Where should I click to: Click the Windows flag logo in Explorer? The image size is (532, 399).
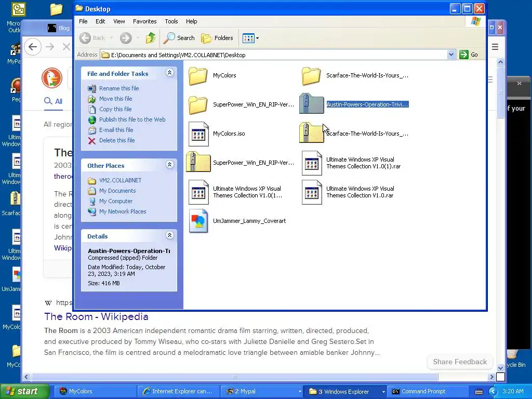(x=476, y=21)
